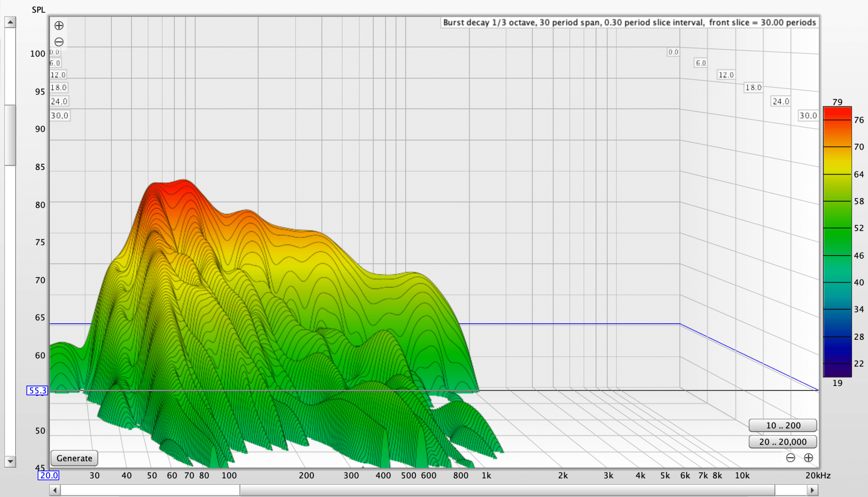Screen dimensions: 868x497
Task: Click the Generate button
Action: click(x=74, y=458)
